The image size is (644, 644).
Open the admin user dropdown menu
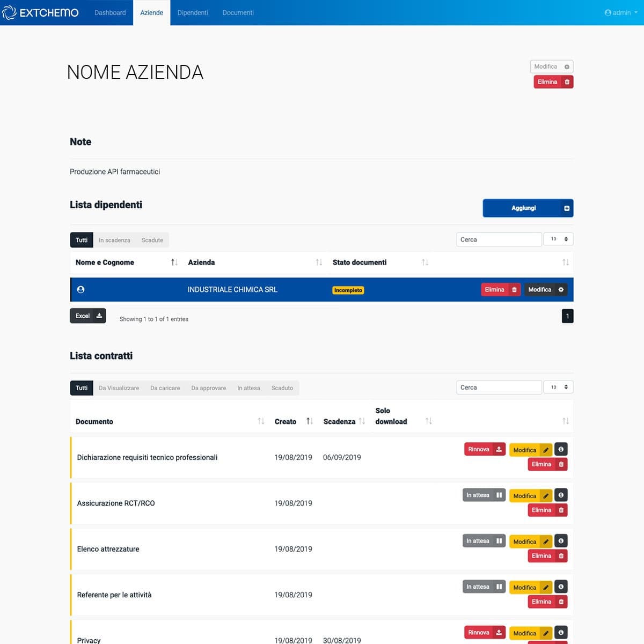tap(621, 12)
